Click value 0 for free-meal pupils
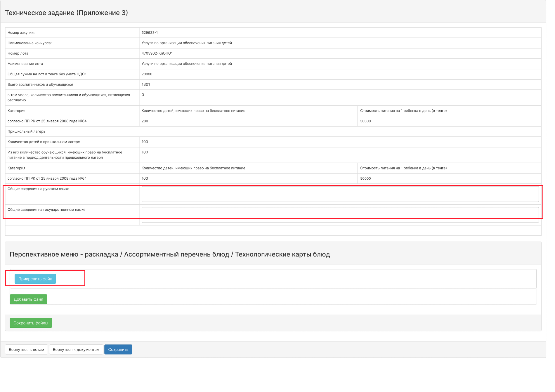Image resolution: width=555 pixels, height=392 pixels. (x=143, y=95)
